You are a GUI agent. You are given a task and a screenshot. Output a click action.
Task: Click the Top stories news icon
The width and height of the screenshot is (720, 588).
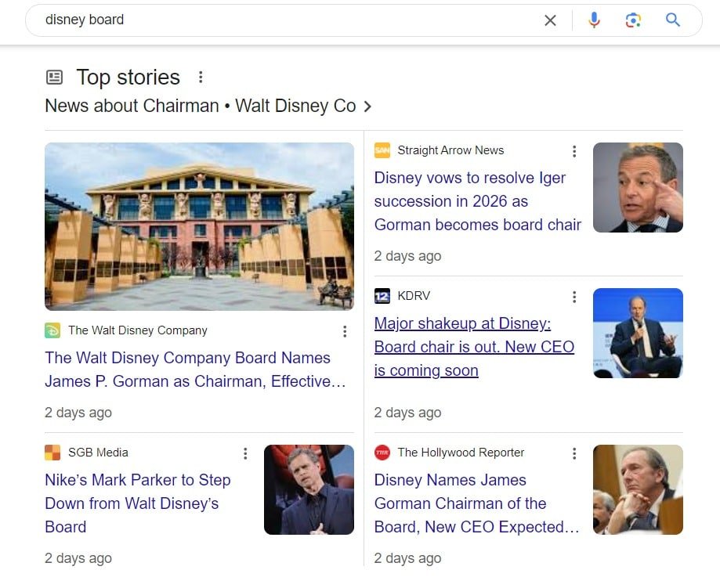[x=54, y=77]
